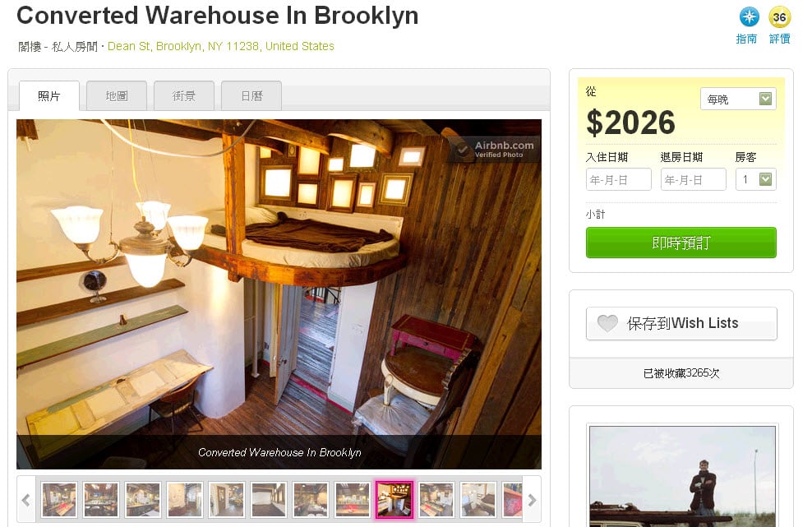Open the 日曆 calendar tab
The width and height of the screenshot is (812, 527).
pos(251,96)
